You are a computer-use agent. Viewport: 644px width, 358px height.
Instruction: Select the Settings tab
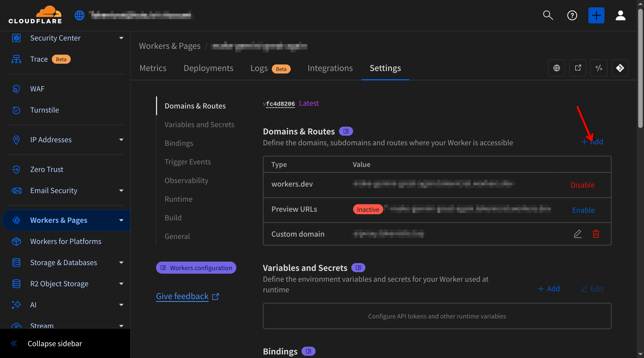pos(385,68)
